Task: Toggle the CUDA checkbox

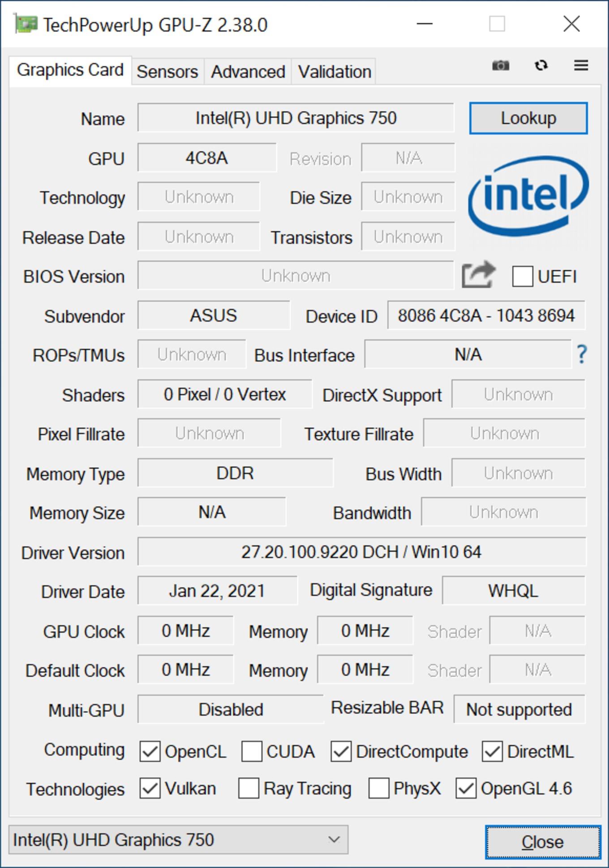Action: point(252,751)
